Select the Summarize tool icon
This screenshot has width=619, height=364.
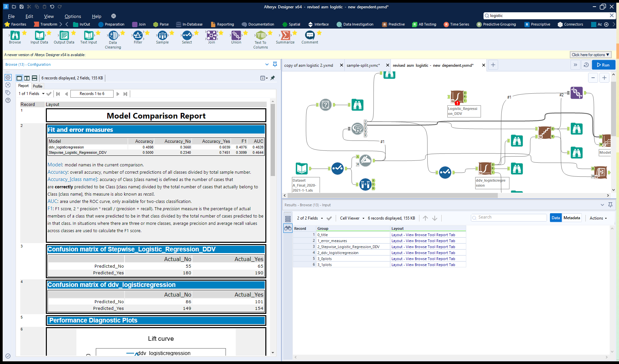tap(285, 36)
